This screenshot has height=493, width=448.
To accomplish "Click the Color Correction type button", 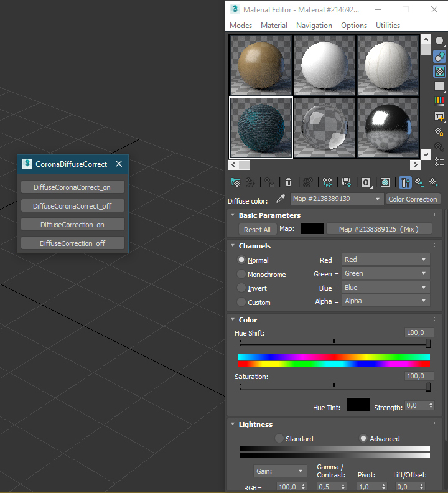I will [413, 199].
